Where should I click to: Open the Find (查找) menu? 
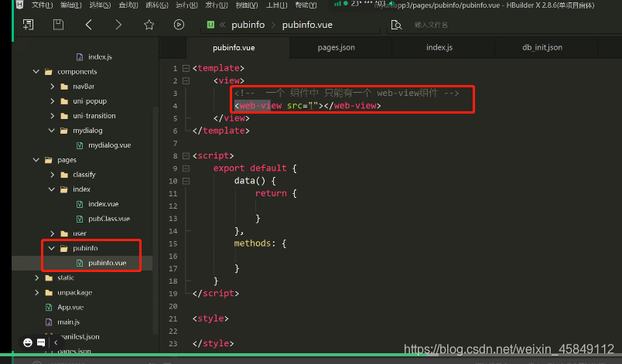(128, 5)
